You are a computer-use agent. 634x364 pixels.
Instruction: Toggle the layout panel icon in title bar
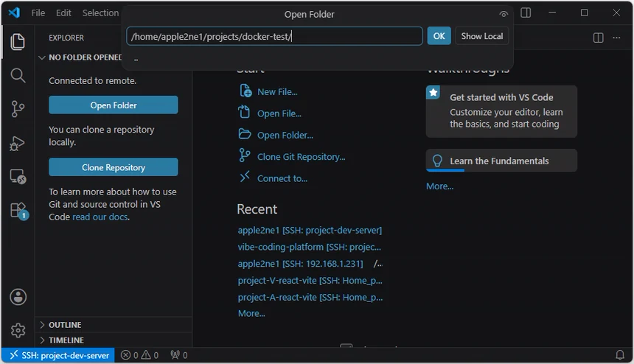coord(526,13)
